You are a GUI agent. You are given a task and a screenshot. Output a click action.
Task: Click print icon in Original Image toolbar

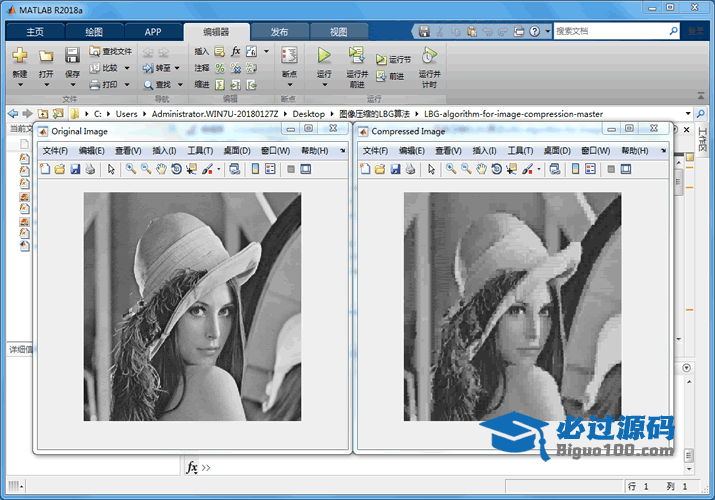(90, 169)
